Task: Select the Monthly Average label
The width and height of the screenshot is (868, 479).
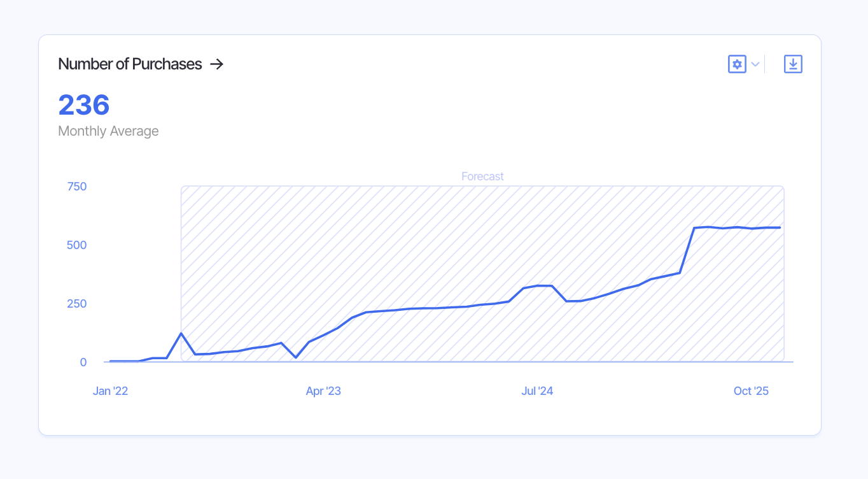Action: 108,131
